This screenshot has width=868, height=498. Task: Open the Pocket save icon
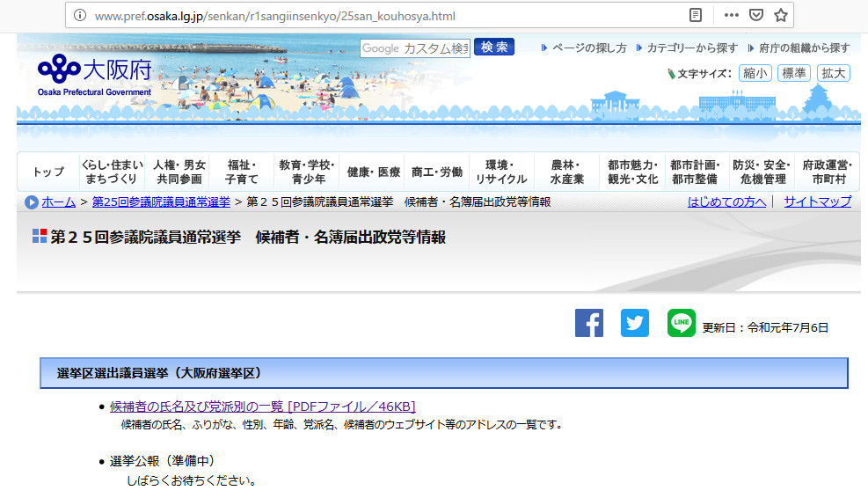[755, 16]
